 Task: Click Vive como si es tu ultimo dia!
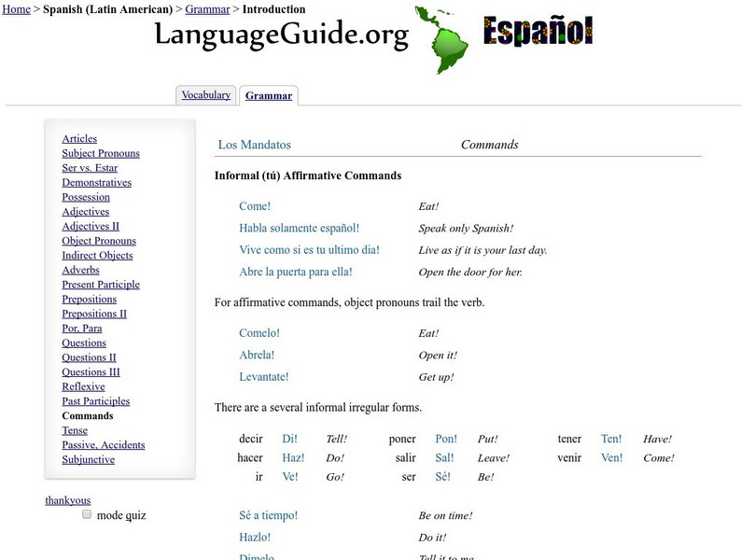(x=309, y=250)
